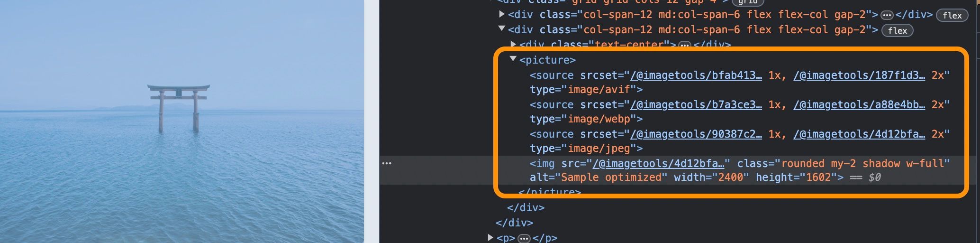Expand ellipsis inside the p element

point(524,238)
